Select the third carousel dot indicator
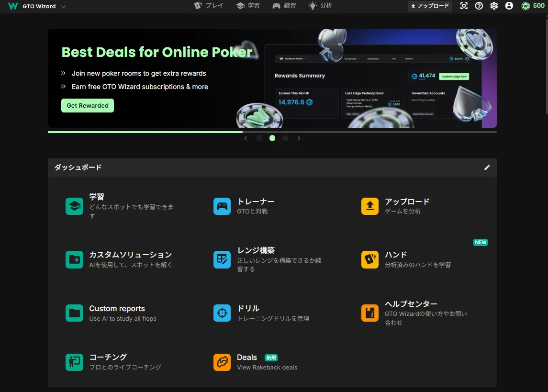The image size is (548, 392). pyautogui.click(x=285, y=138)
